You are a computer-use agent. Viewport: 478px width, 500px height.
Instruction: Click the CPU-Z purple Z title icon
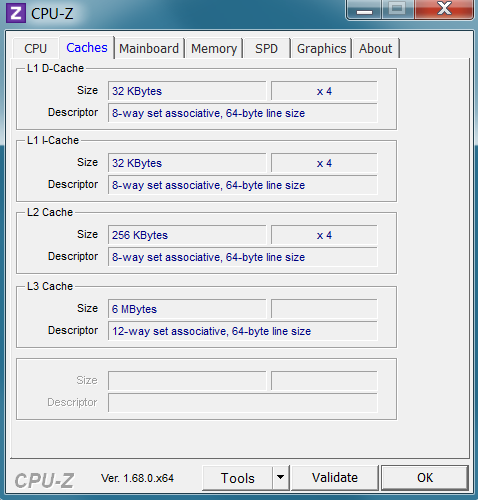point(16,13)
